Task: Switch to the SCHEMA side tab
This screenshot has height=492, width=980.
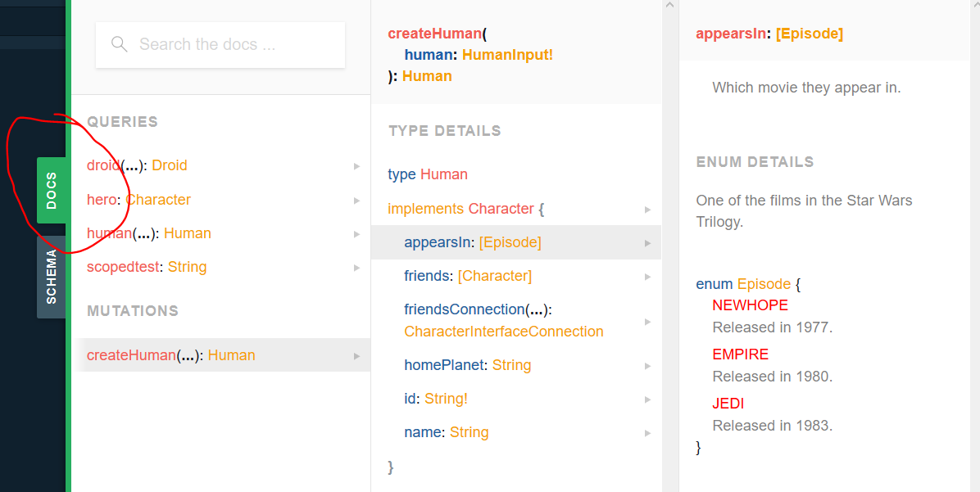Action: [x=52, y=277]
